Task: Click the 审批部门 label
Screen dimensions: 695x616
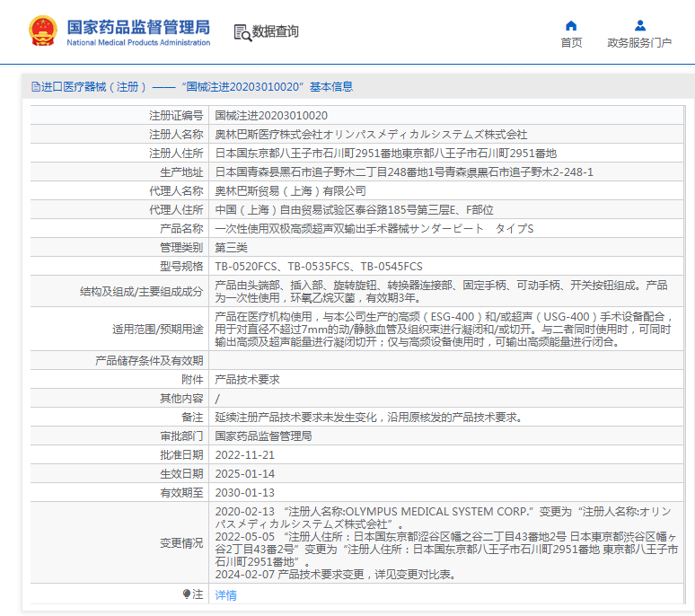Action: click(x=181, y=436)
